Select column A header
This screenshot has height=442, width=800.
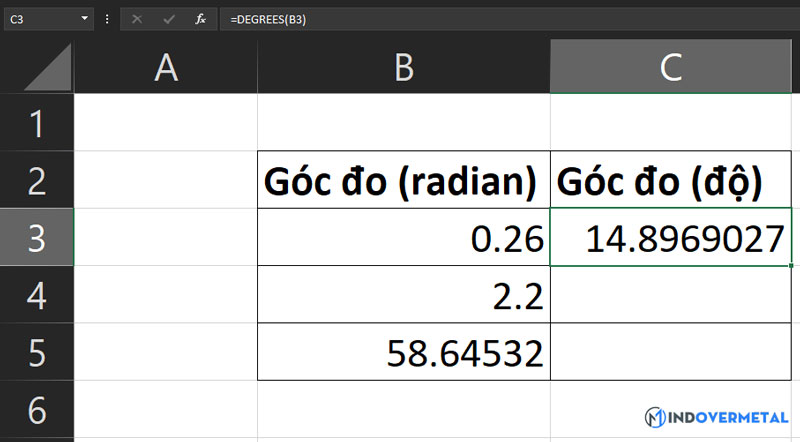pyautogui.click(x=166, y=68)
